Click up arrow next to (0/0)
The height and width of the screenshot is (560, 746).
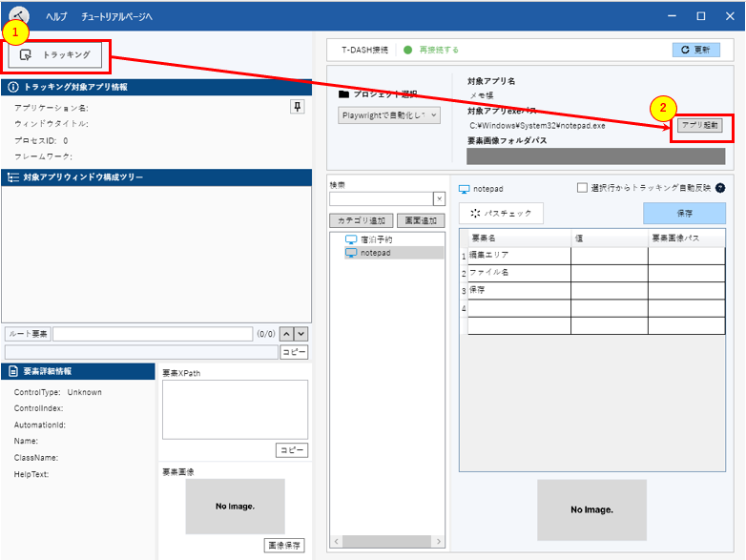tap(286, 334)
